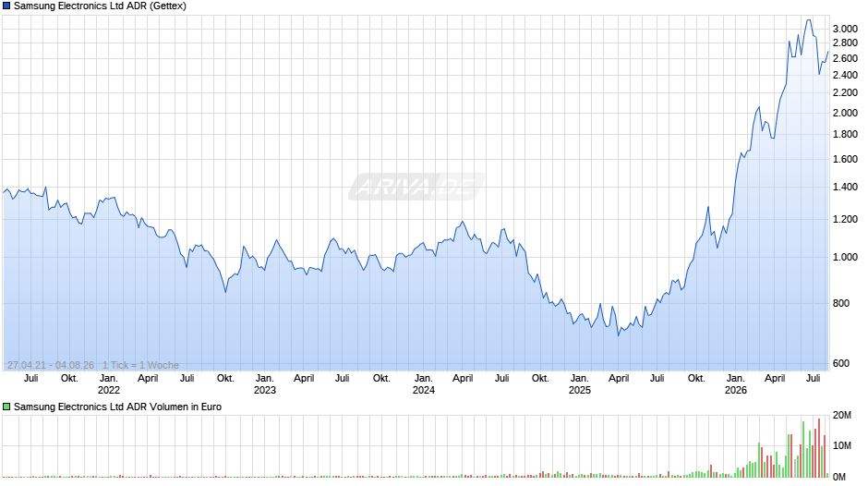Screen dimensions: 868x486
Task: Click the April label right after Jan. 2022
Action: point(148,379)
